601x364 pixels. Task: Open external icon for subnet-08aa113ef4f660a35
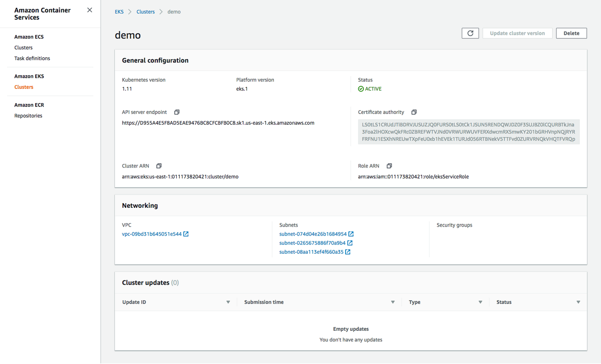[x=348, y=252]
